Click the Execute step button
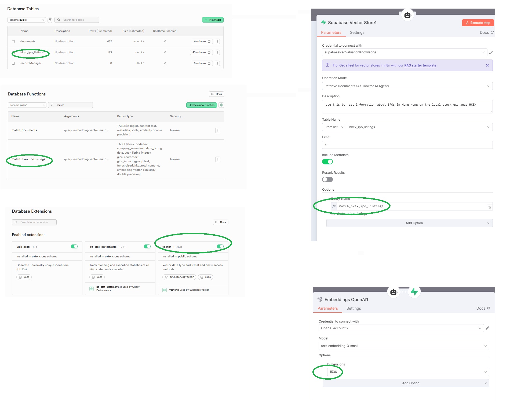 pyautogui.click(x=478, y=23)
